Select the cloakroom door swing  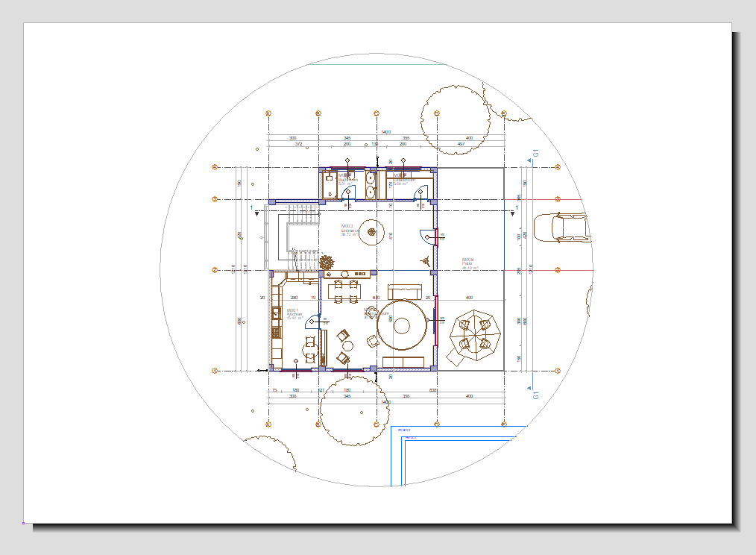[x=420, y=192]
